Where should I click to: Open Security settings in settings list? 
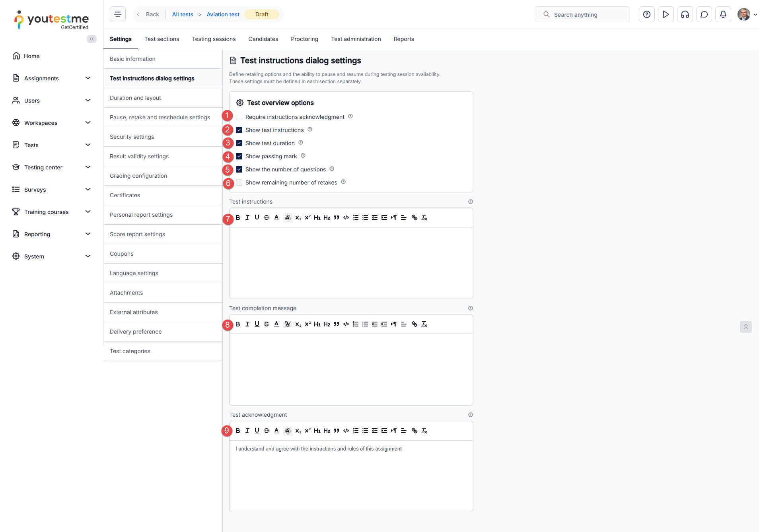[x=163, y=137]
